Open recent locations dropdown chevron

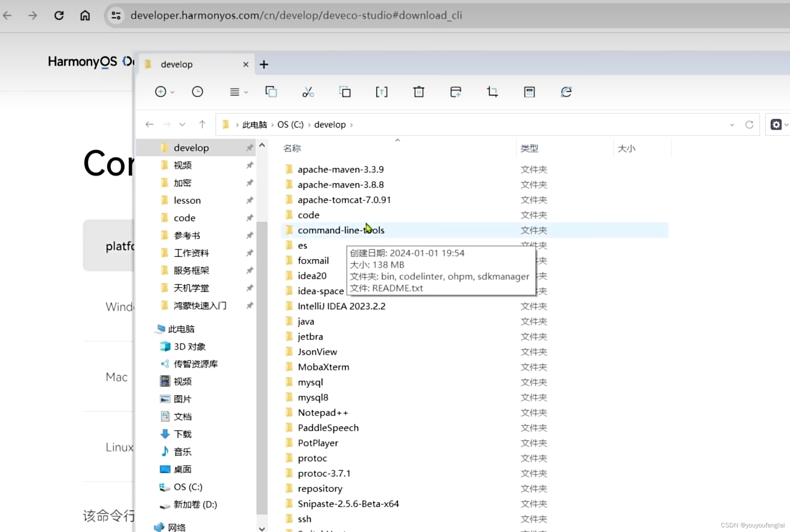(182, 124)
